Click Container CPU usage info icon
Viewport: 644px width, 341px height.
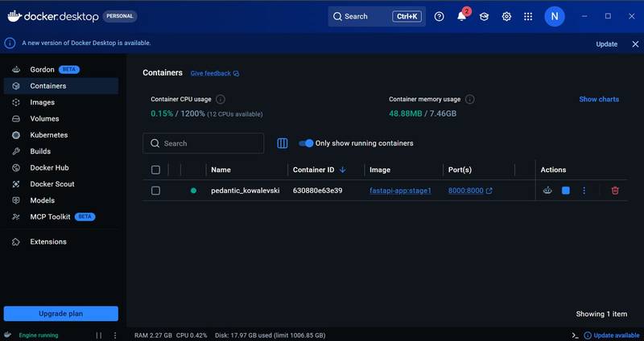[x=221, y=99]
